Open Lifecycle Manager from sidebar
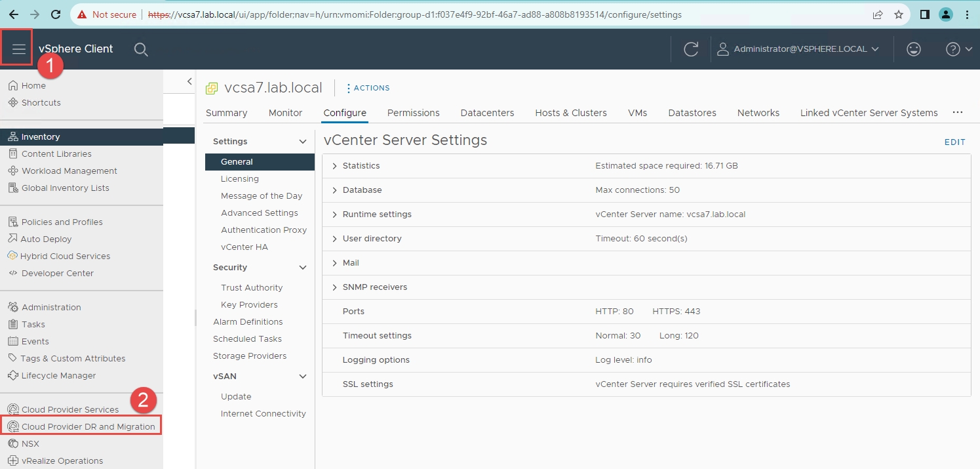Viewport: 980px width, 469px height. (x=58, y=376)
